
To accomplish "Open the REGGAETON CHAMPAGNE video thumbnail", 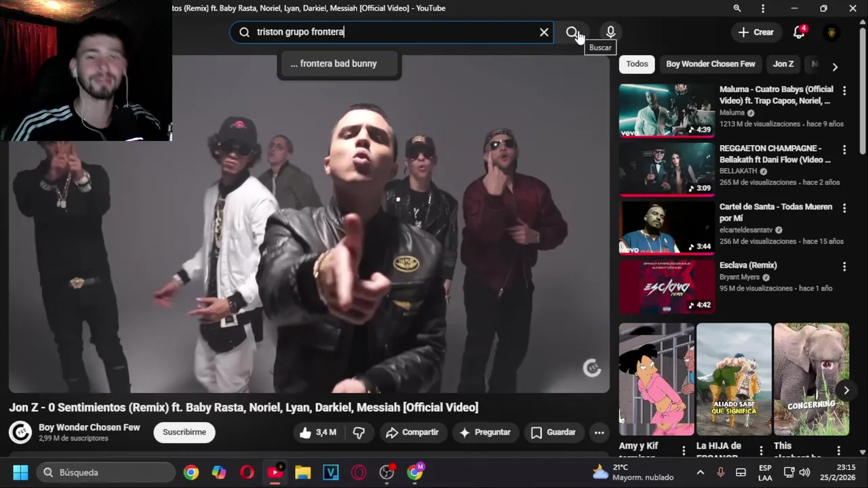I will tap(667, 169).
